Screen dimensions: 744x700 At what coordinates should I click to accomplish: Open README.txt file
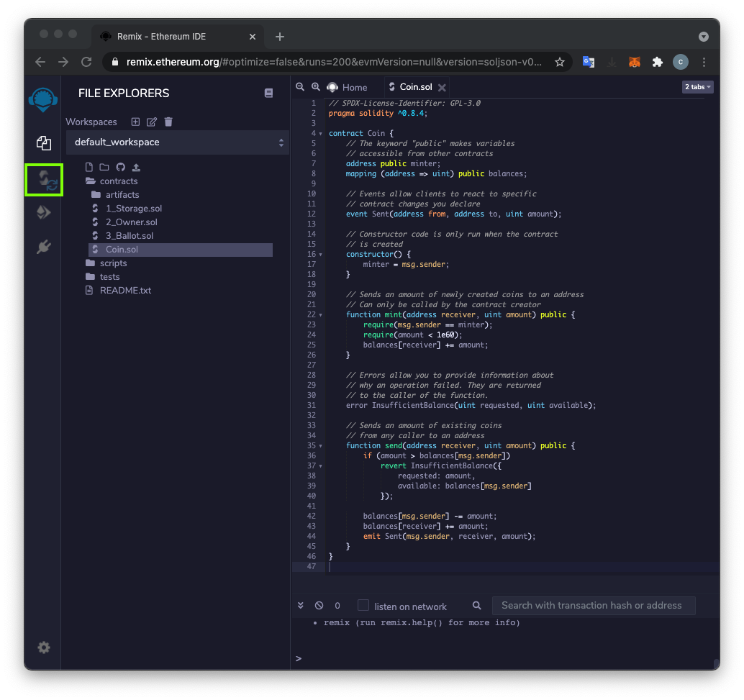pyautogui.click(x=125, y=291)
